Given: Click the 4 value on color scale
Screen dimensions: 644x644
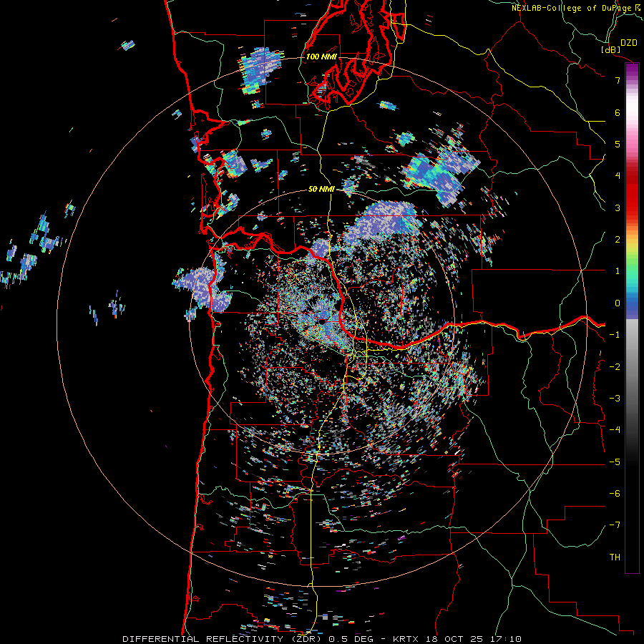Looking at the screenshot, I should (x=618, y=176).
